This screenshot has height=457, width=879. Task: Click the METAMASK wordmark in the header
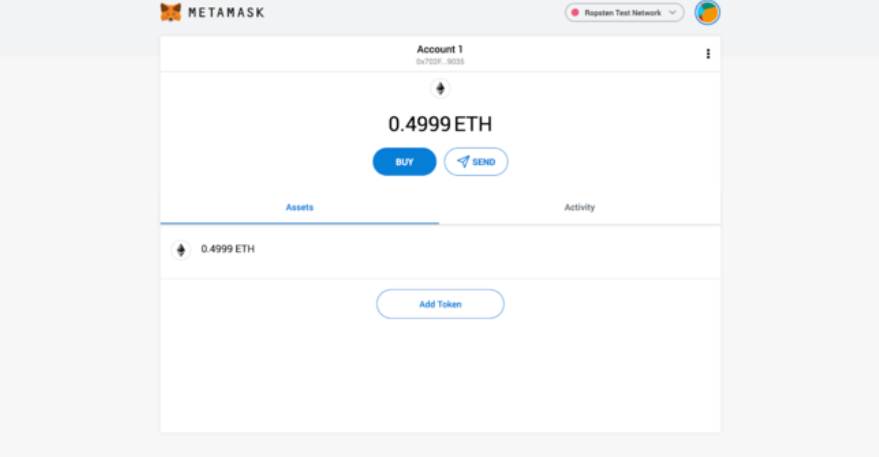[x=227, y=13]
